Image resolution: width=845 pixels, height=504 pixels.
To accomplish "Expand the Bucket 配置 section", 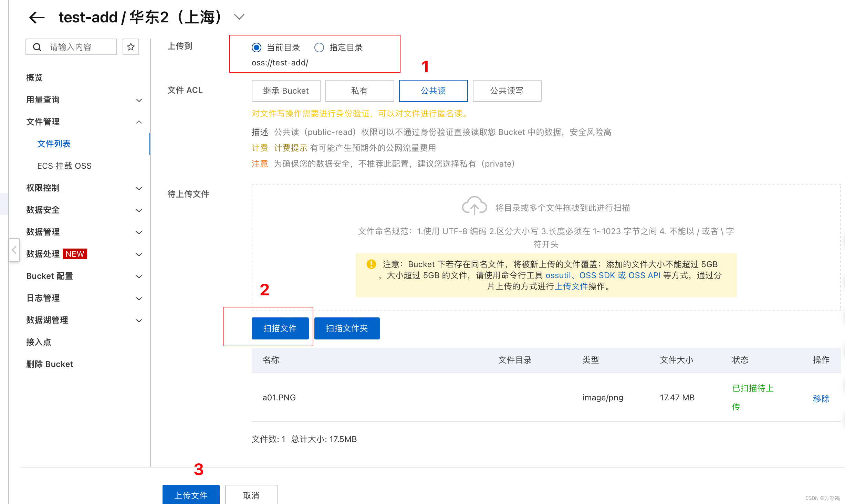I will coord(84,276).
